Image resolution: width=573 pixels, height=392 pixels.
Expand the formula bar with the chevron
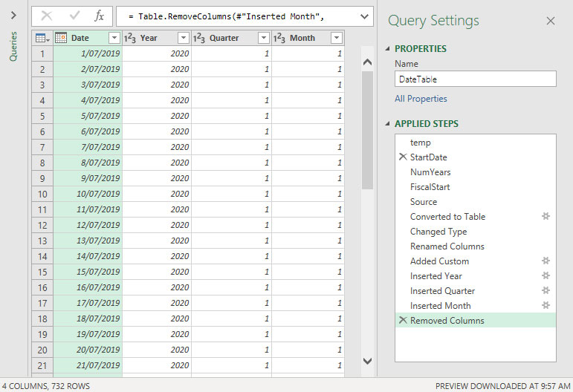pyautogui.click(x=364, y=16)
